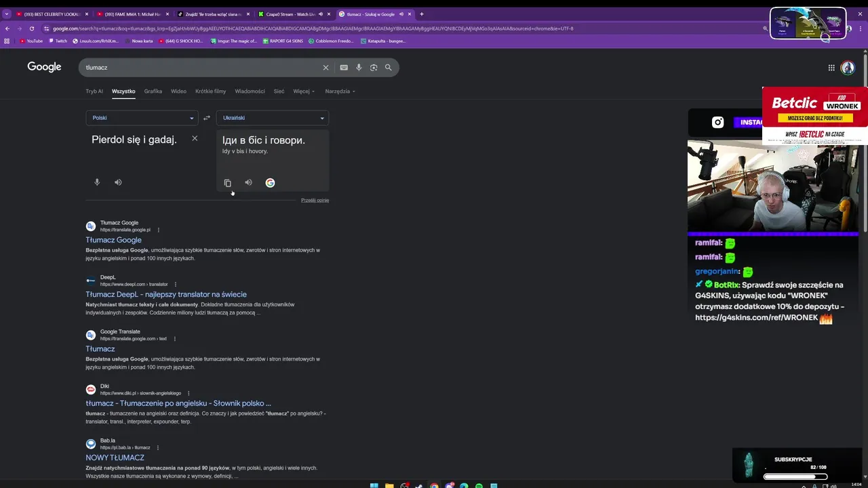The image size is (868, 488).
Task: Open File Explorer from the taskbar
Action: pyautogui.click(x=389, y=485)
